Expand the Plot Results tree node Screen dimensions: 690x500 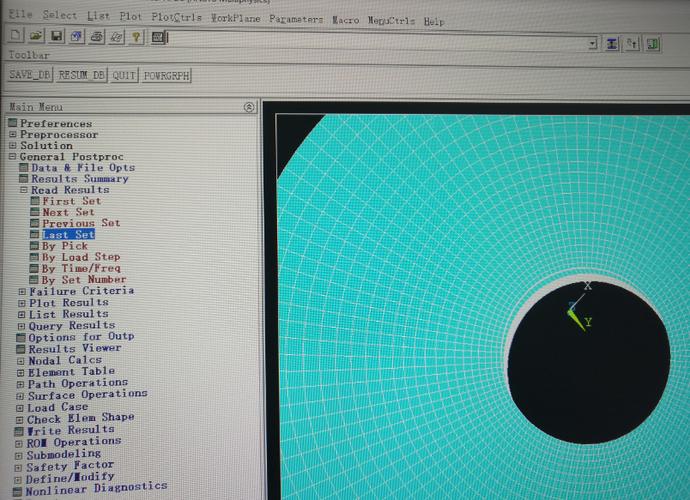23,303
